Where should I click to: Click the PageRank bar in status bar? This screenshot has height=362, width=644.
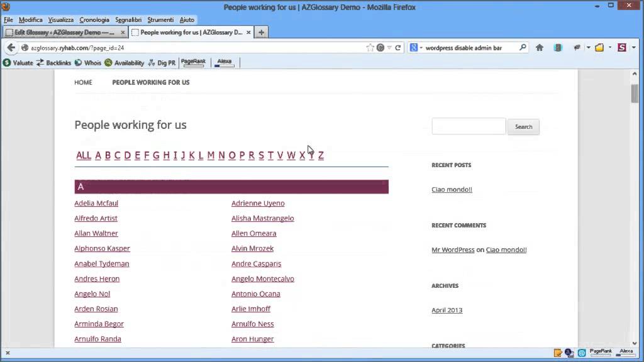[601, 353]
